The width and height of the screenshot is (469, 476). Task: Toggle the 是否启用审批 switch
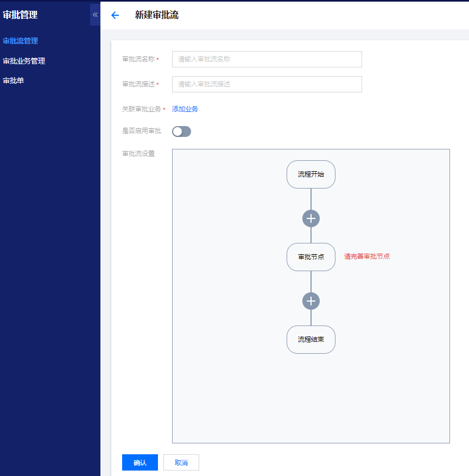click(181, 131)
